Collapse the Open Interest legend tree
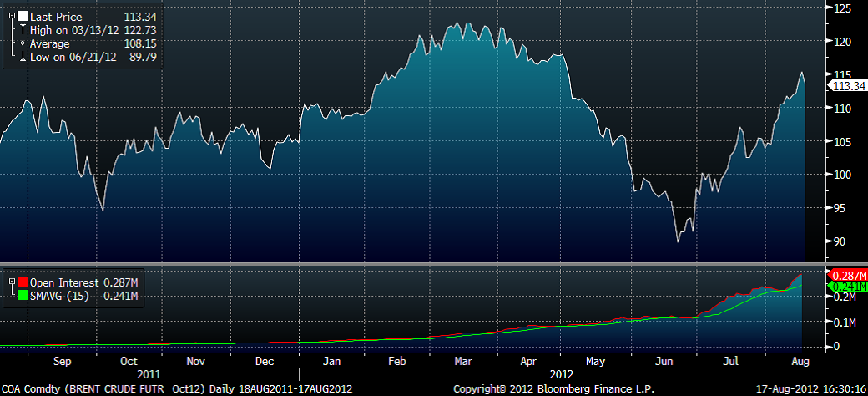868x396 pixels. [10, 282]
